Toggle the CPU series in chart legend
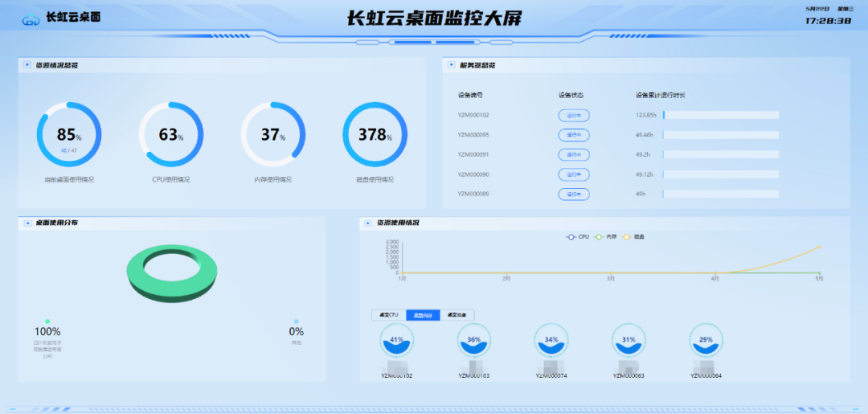Viewport: 868px width, 414px height. 577,237
